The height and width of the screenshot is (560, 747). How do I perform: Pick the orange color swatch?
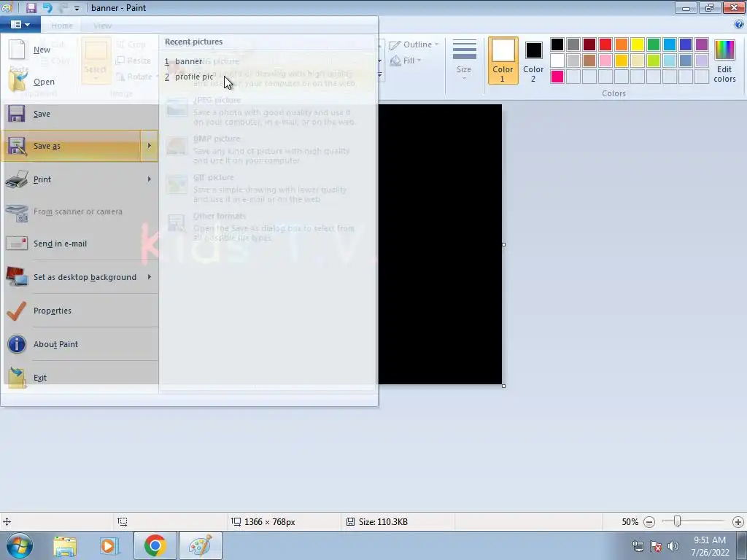point(622,44)
